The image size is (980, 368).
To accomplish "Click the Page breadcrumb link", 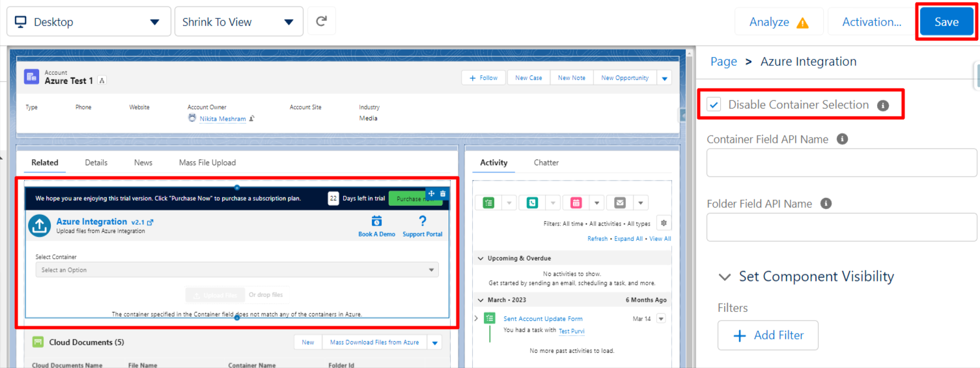I will coord(723,61).
